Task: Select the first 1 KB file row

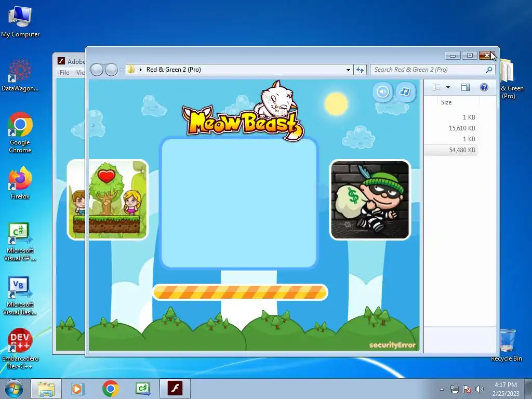Action: click(x=450, y=117)
